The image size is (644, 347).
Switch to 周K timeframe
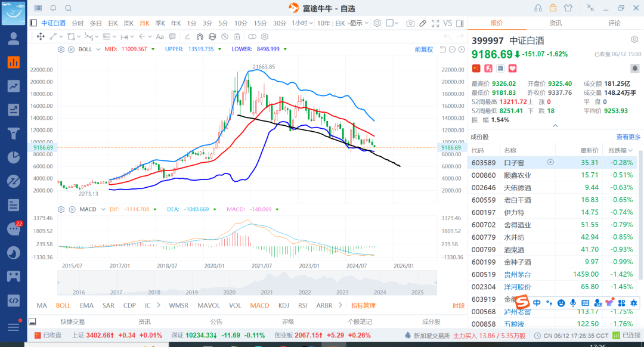click(129, 23)
